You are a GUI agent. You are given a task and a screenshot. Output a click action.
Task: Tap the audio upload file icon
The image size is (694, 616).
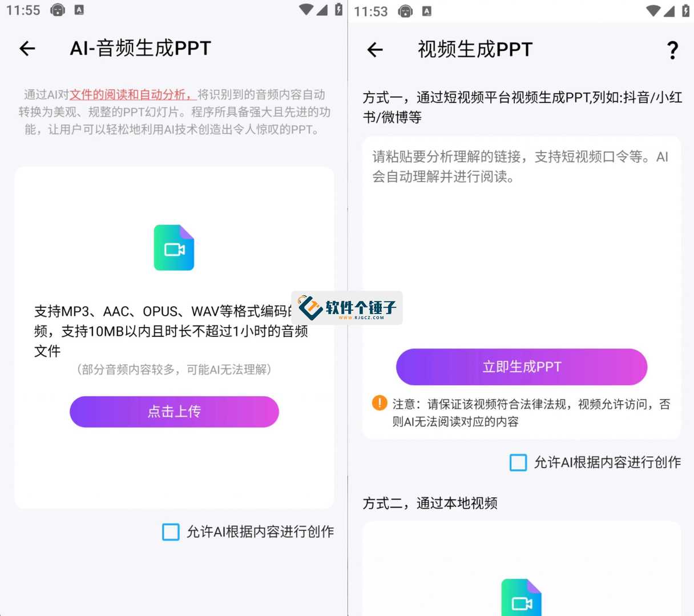(x=174, y=248)
